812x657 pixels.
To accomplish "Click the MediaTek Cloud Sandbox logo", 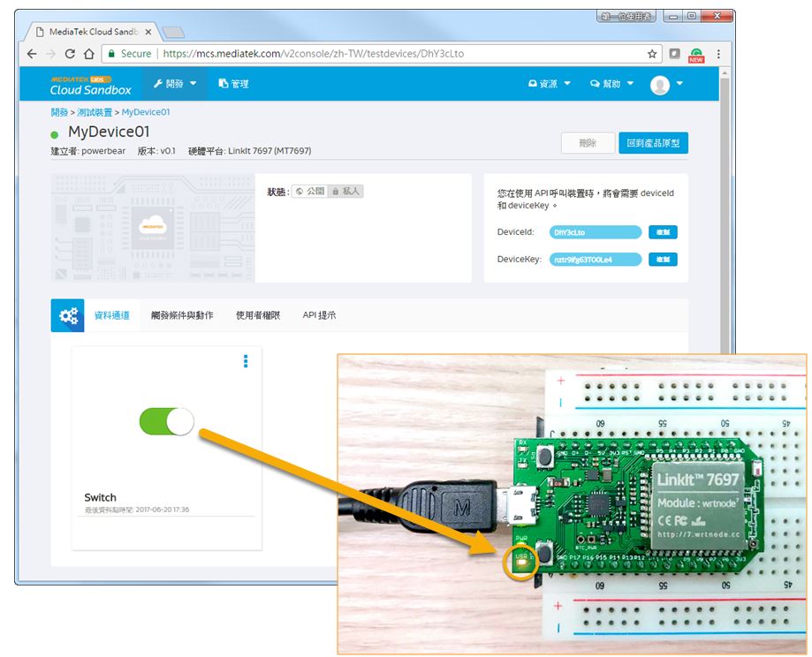I will click(x=90, y=84).
